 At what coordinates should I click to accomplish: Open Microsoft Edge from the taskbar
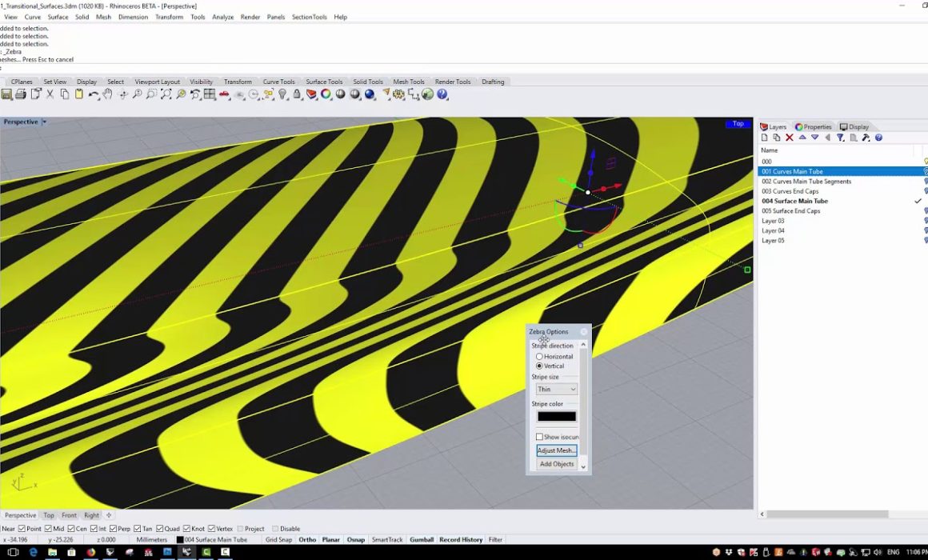pyautogui.click(x=33, y=552)
